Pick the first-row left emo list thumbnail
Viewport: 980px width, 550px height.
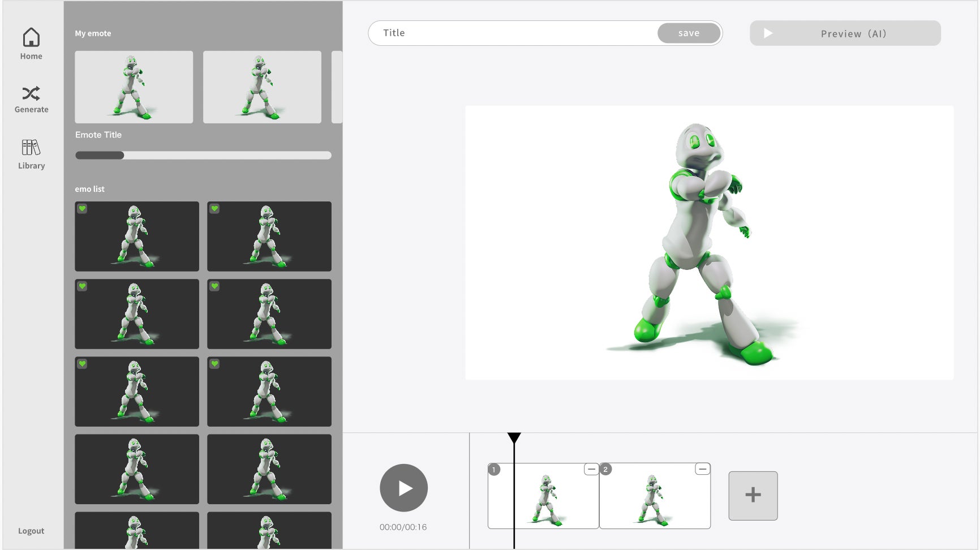(137, 237)
